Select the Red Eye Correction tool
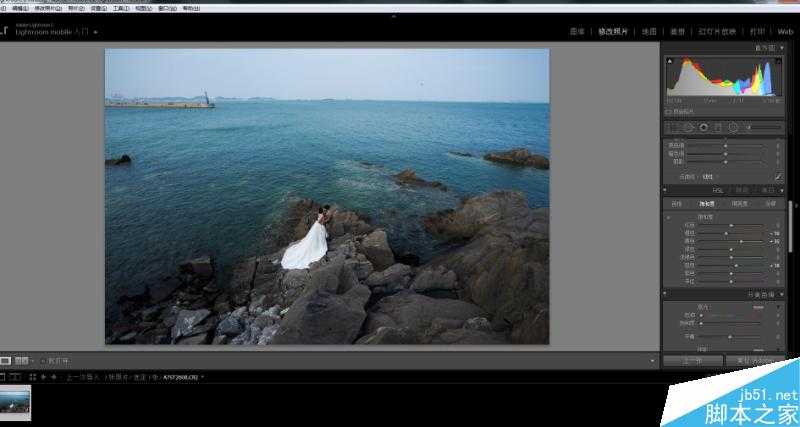Viewport: 800px width, 427px height. (704, 127)
